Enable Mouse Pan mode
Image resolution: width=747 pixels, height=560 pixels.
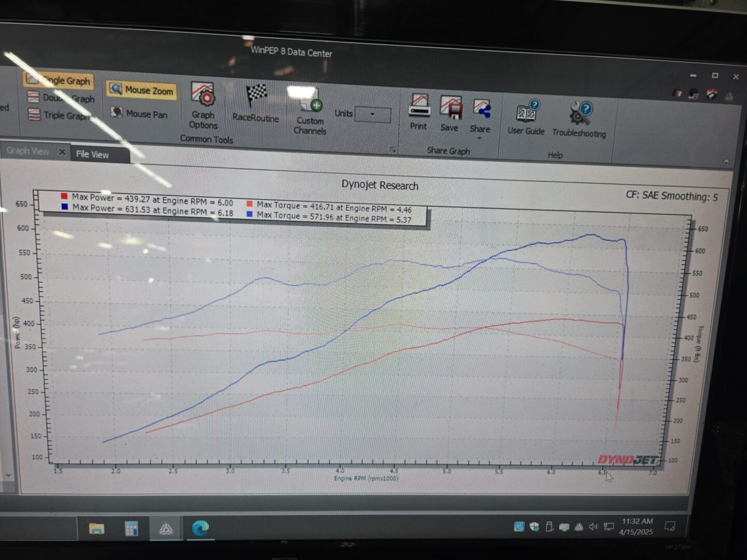pyautogui.click(x=139, y=114)
